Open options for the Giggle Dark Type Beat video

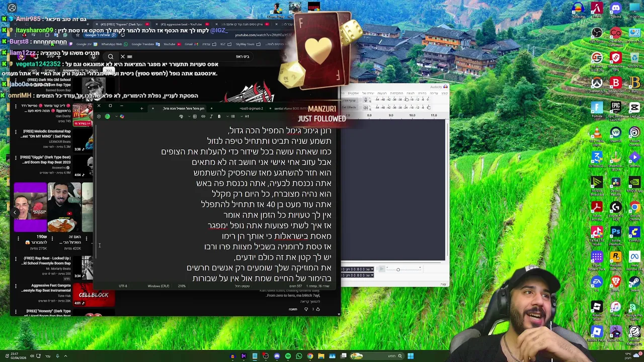point(16,158)
